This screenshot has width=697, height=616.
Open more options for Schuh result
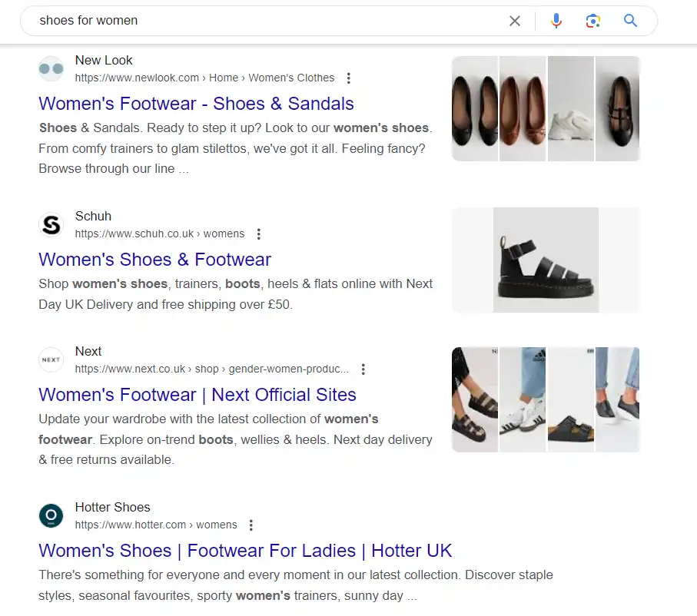[259, 234]
